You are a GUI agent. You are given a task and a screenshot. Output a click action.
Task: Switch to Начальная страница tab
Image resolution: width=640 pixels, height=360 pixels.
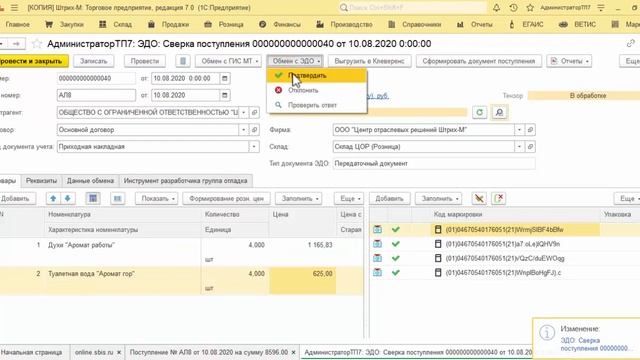coord(32,352)
